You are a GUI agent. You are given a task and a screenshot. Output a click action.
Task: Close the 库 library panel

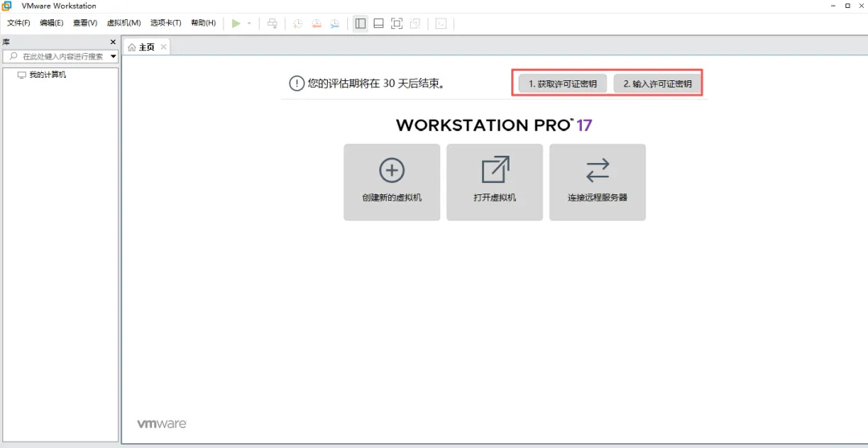(x=113, y=42)
